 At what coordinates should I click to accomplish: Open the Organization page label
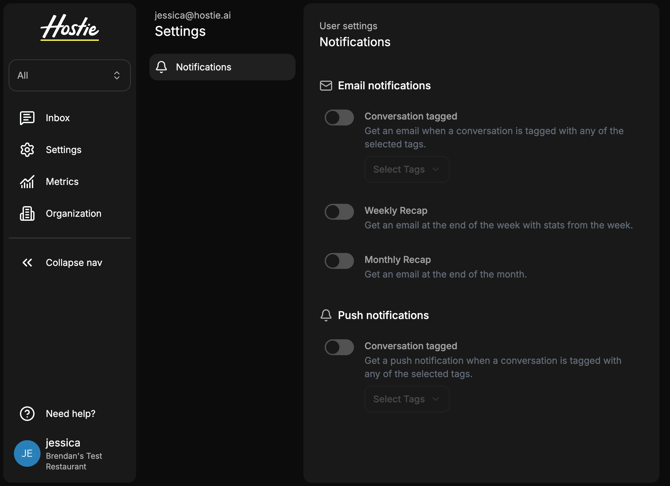click(73, 214)
